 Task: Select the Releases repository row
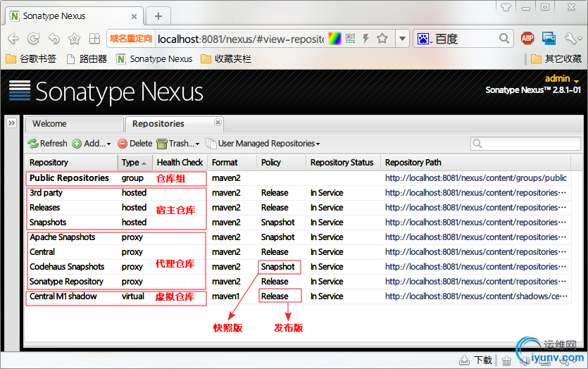click(x=298, y=208)
